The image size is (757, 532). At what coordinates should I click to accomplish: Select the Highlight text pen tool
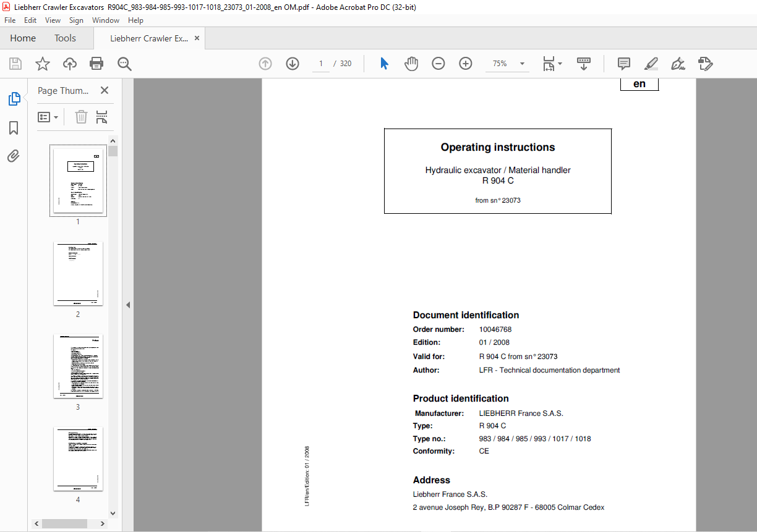tap(651, 64)
